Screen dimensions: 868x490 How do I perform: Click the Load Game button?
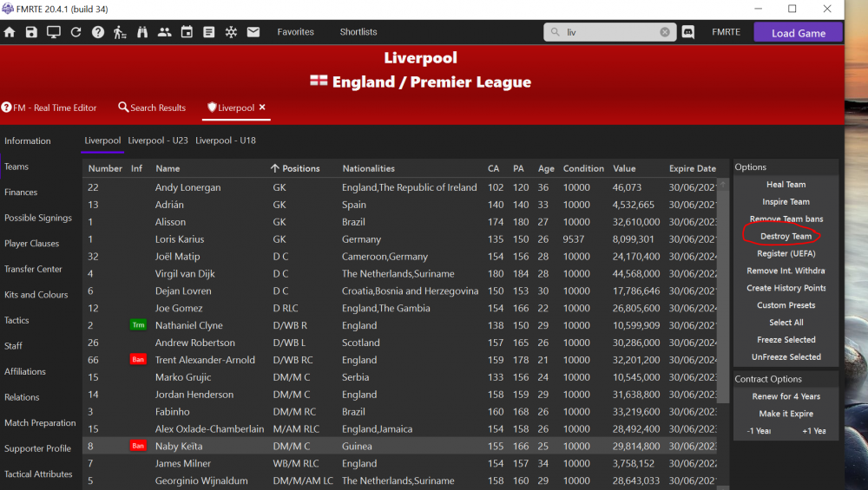point(799,33)
